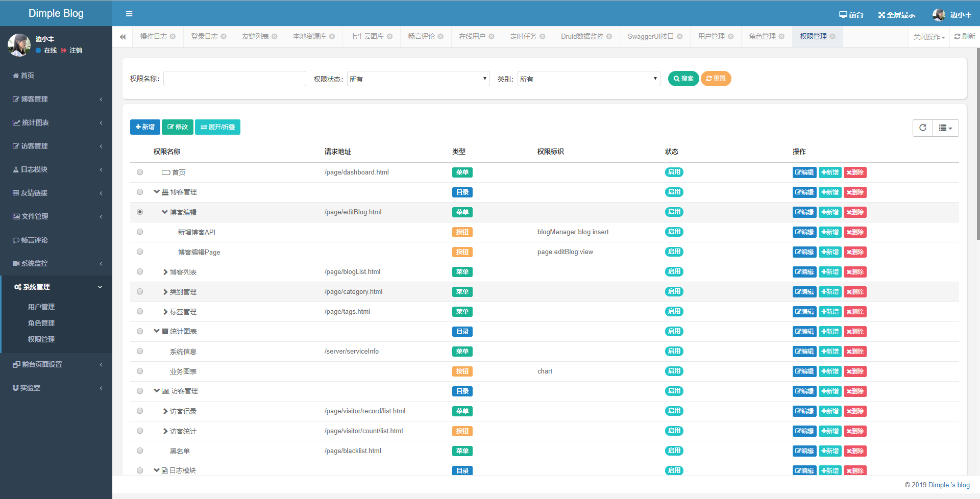Expand the 博客列表 tree node
The image size is (980, 499).
coord(165,272)
